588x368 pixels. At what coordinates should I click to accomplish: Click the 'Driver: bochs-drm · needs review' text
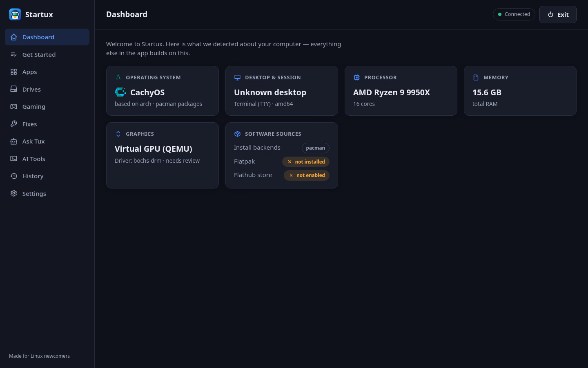157,161
